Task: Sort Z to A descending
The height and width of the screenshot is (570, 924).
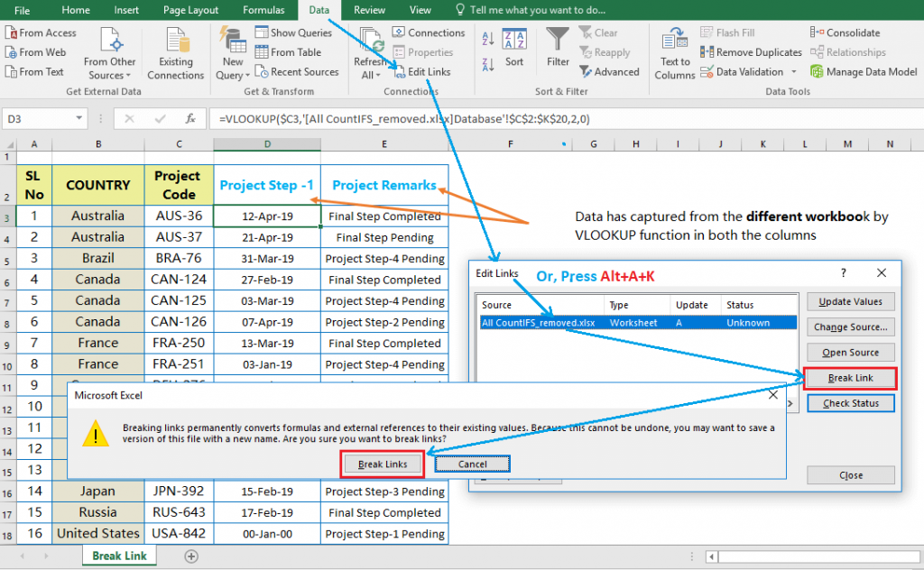Action: (x=488, y=64)
